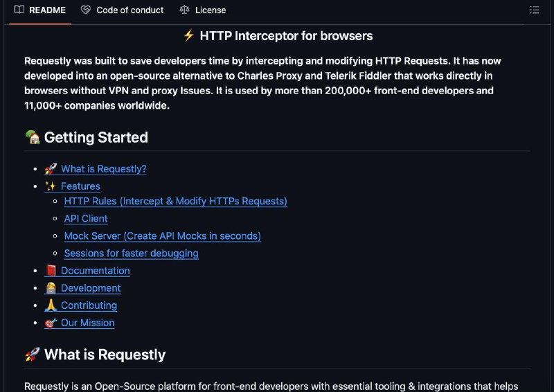The width and height of the screenshot is (554, 392).
Task: Click the sparkles emoji before Features
Action: (x=51, y=186)
